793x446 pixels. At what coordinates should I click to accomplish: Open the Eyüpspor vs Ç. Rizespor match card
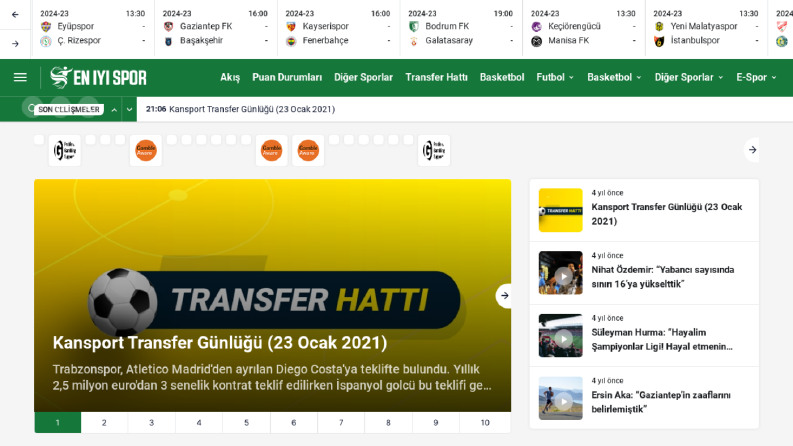coord(93,27)
